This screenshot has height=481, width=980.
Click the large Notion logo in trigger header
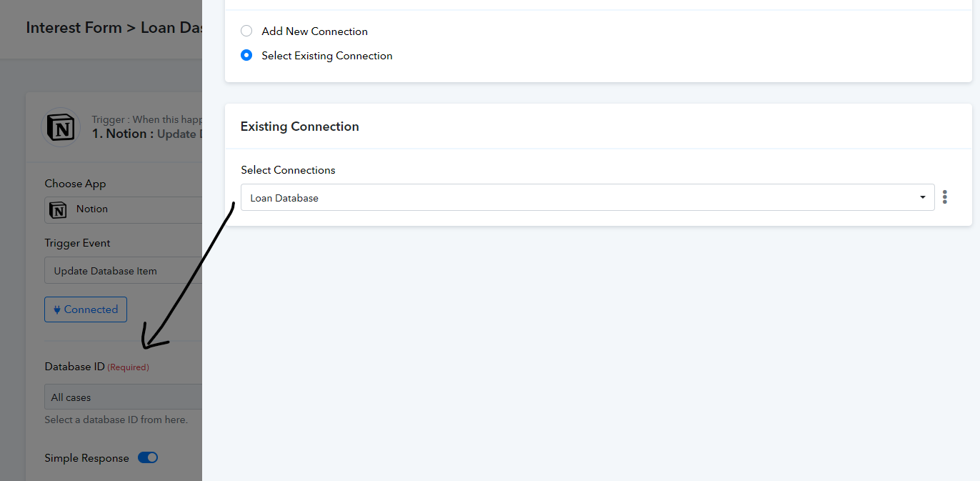pyautogui.click(x=61, y=127)
